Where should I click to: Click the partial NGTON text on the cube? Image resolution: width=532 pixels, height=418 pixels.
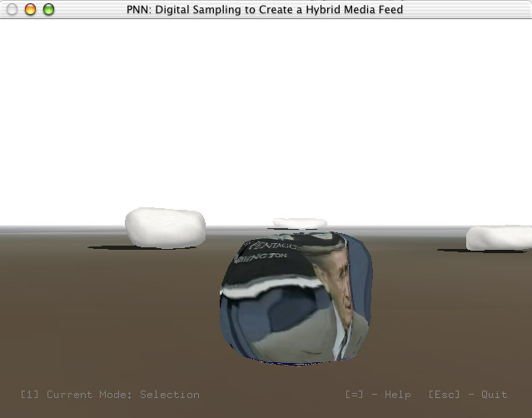pos(261,260)
